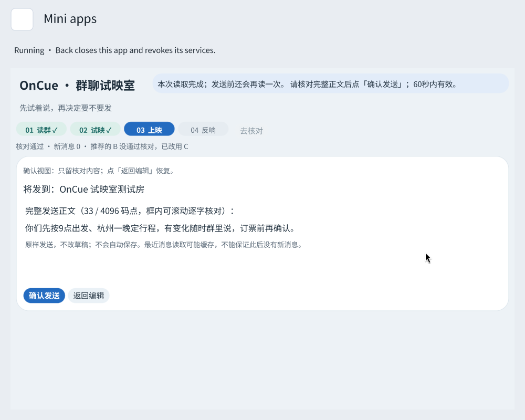
Task: Click the 将发到：OnCue 试映室测试房 line
Action: [83, 189]
